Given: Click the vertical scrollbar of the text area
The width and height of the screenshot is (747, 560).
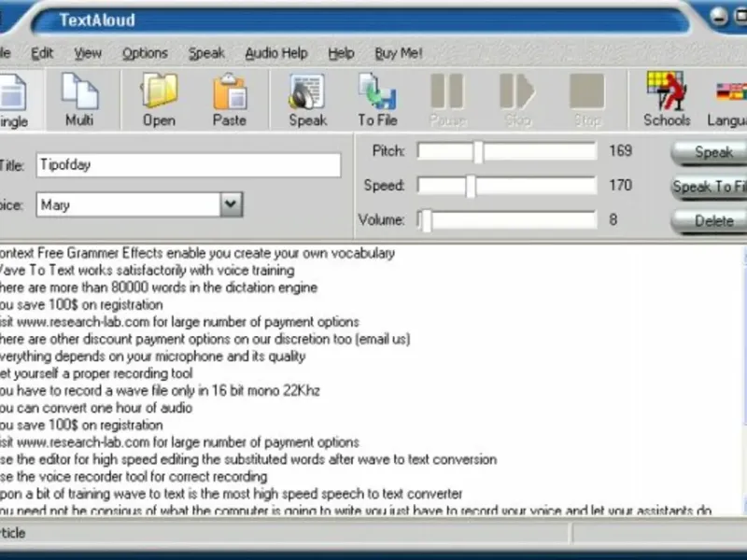Looking at the screenshot, I should tap(744, 381).
